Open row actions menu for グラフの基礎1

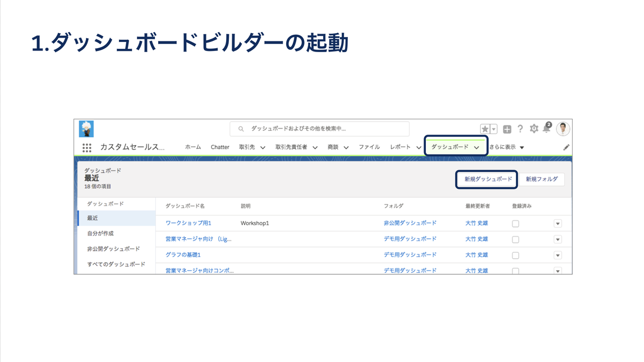click(x=558, y=256)
